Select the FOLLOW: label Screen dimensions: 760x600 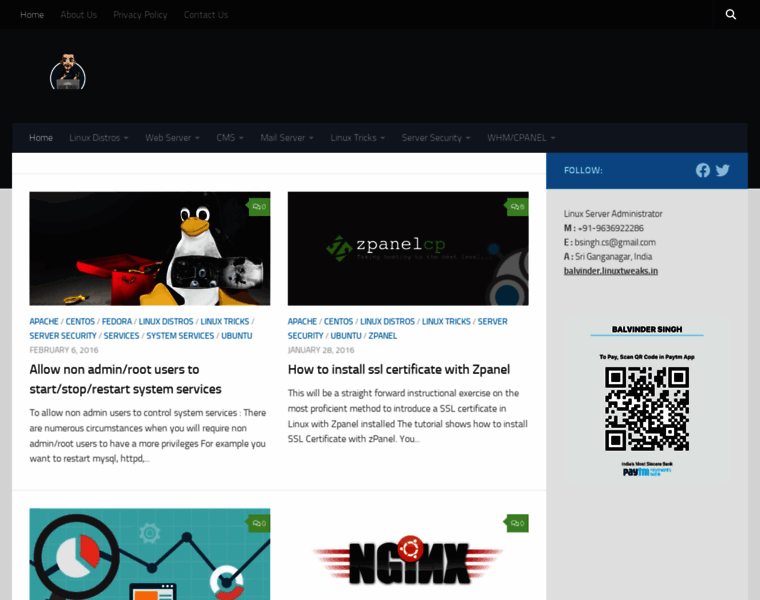point(583,171)
